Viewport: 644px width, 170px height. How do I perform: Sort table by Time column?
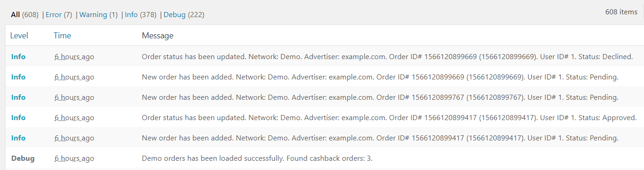[x=62, y=36]
